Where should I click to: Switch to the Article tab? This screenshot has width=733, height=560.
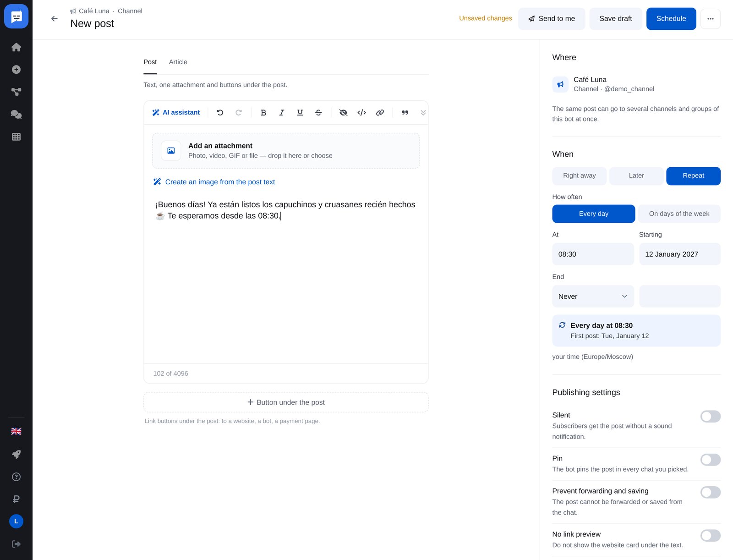pyautogui.click(x=178, y=62)
